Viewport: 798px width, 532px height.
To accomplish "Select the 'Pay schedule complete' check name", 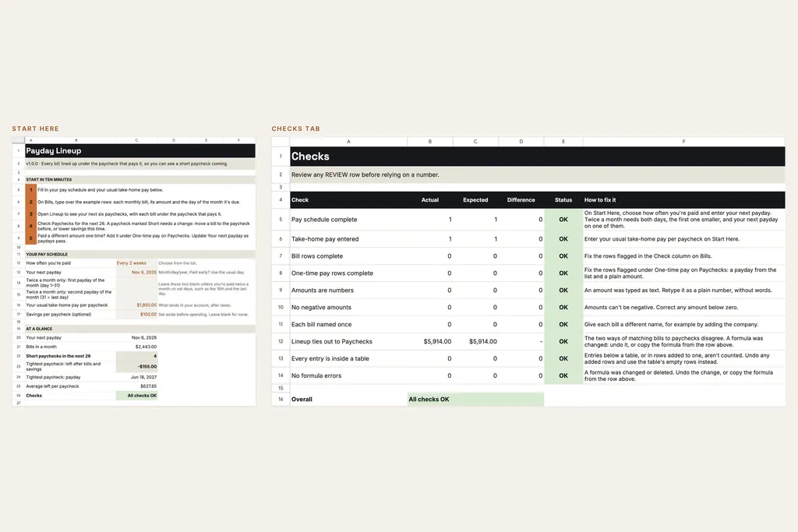I will [324, 219].
